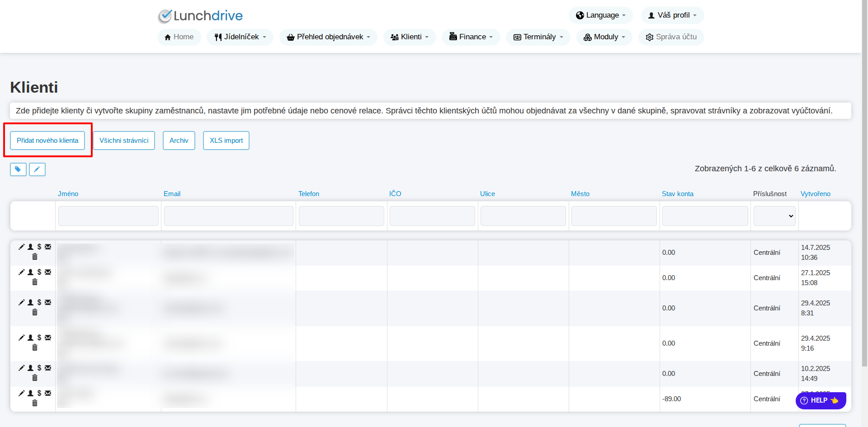Click envelope icon for client with balance -89.00

point(48,393)
